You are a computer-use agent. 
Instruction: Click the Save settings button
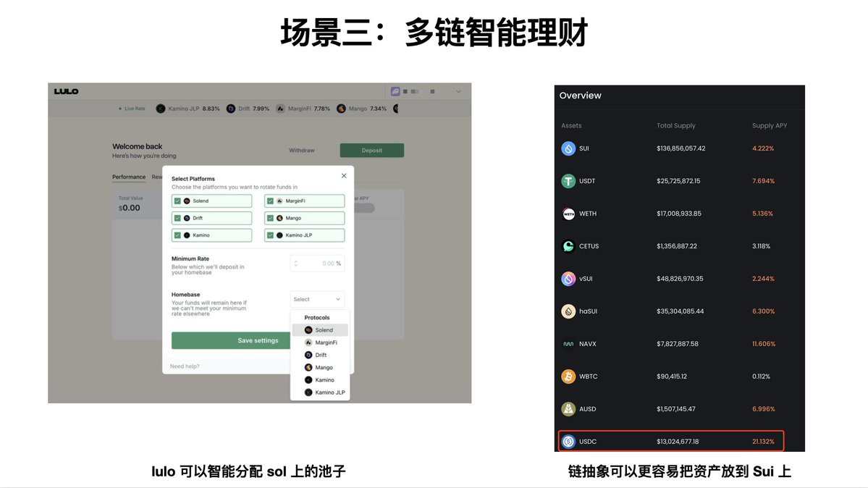click(231, 340)
